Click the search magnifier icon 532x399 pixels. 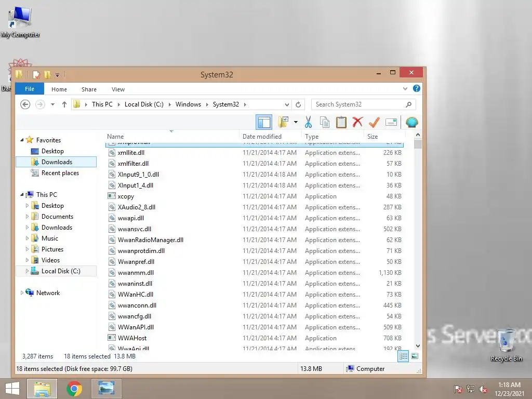point(409,104)
